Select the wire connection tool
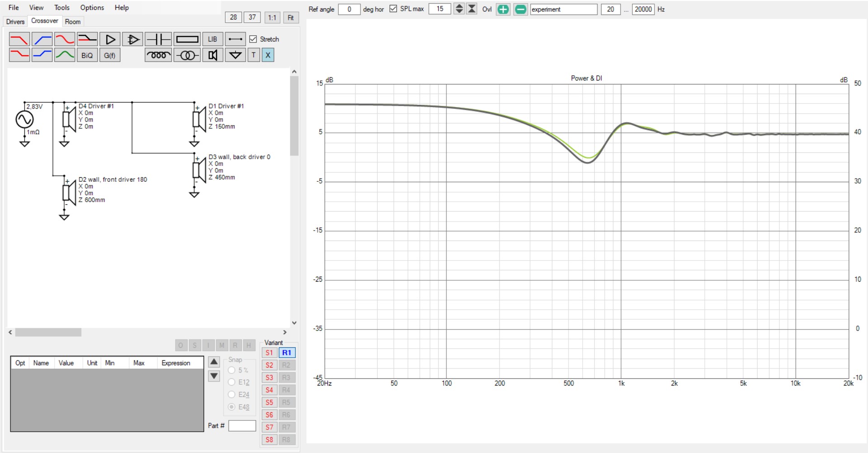868x453 pixels. (x=235, y=39)
